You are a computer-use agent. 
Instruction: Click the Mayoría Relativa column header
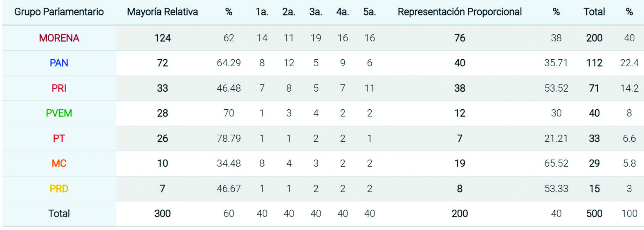[162, 12]
